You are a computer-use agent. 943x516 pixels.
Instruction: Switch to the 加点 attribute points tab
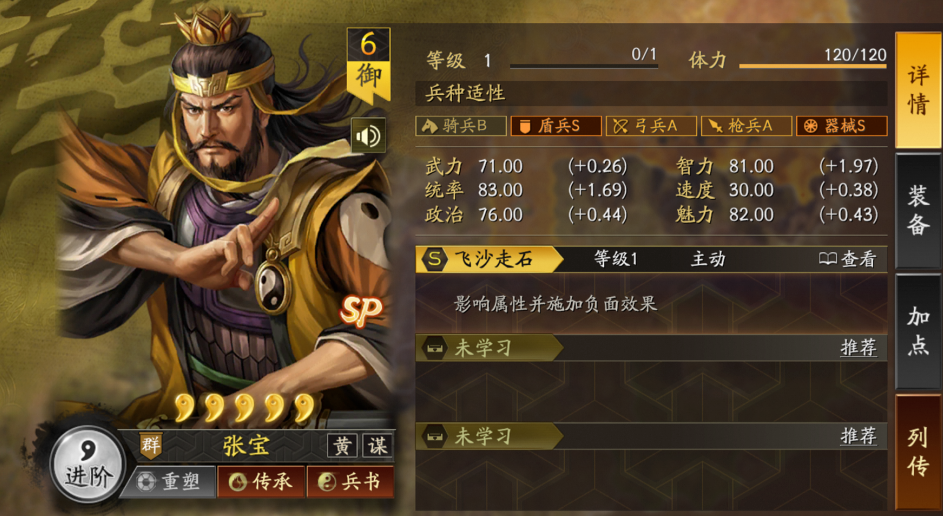918,331
